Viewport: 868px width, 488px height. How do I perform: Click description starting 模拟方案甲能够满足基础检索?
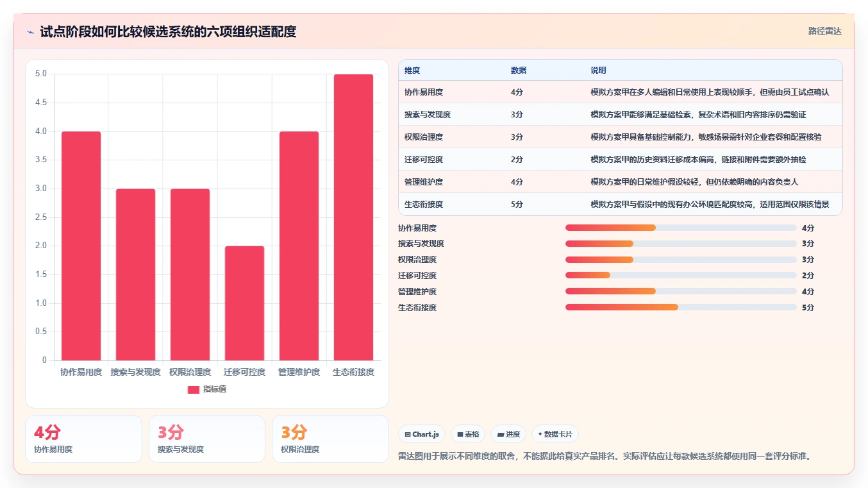[698, 114]
